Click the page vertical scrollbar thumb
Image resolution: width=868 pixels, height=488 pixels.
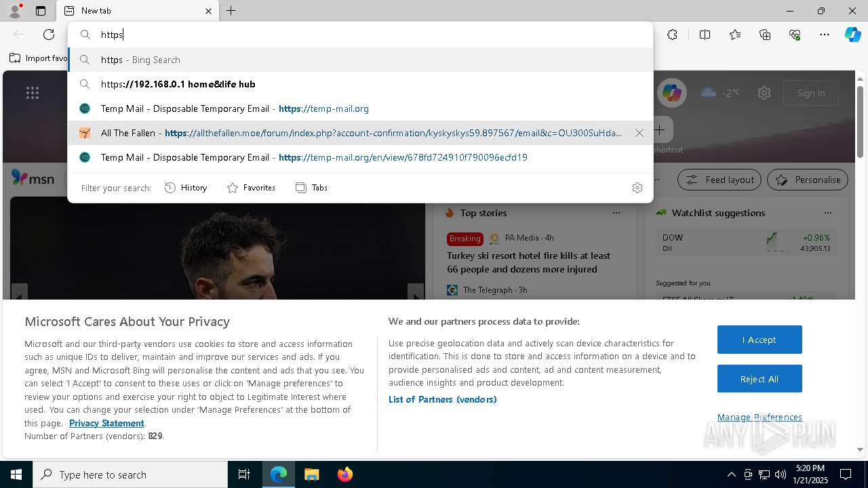pos(860,121)
